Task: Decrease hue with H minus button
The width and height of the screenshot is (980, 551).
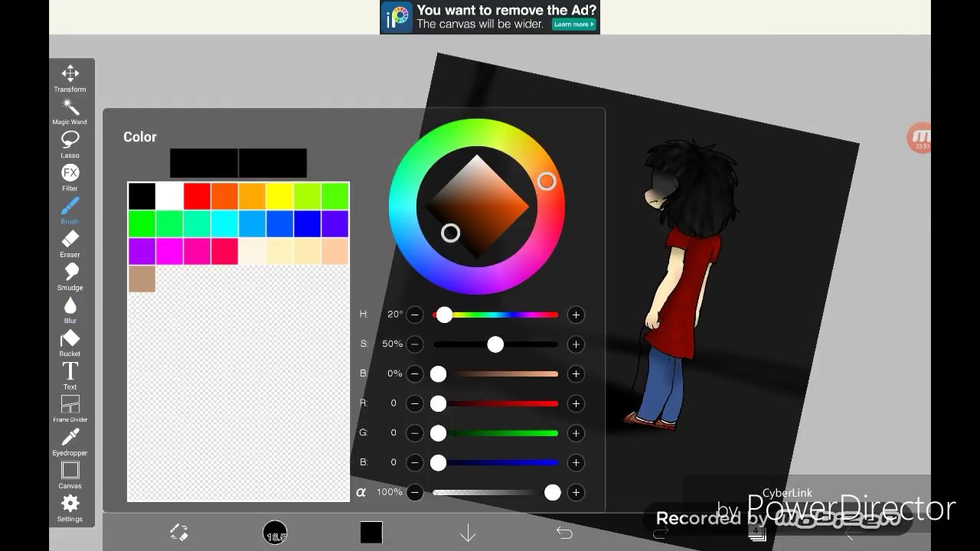Action: click(415, 315)
